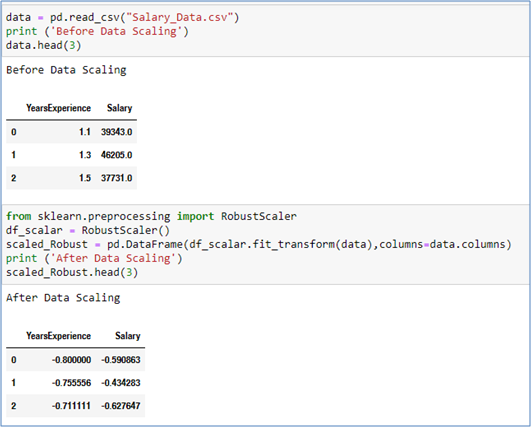The width and height of the screenshot is (531, 427).
Task: Select scaled salary -0.434283
Action: click(121, 383)
